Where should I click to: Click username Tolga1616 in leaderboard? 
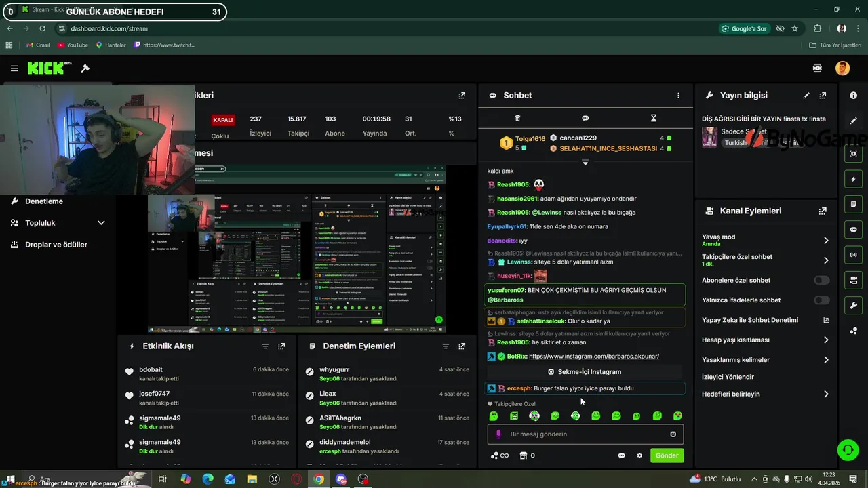(530, 139)
